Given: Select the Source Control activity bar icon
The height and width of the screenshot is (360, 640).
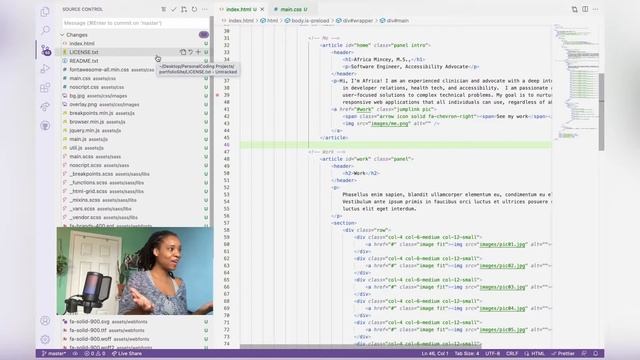Looking at the screenshot, I should click(46, 50).
